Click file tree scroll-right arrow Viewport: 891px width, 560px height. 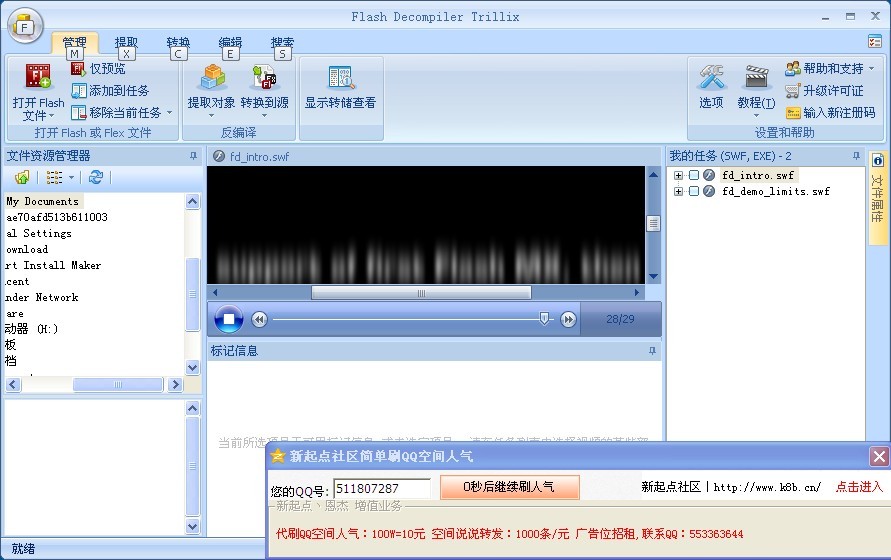pyautogui.click(x=175, y=385)
